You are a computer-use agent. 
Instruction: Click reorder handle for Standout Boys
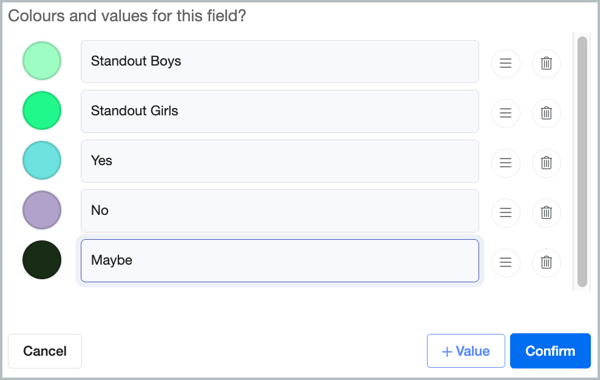click(x=505, y=63)
